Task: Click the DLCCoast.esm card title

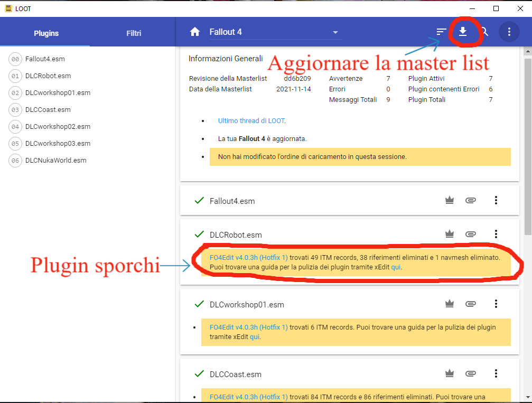Action: click(x=236, y=374)
